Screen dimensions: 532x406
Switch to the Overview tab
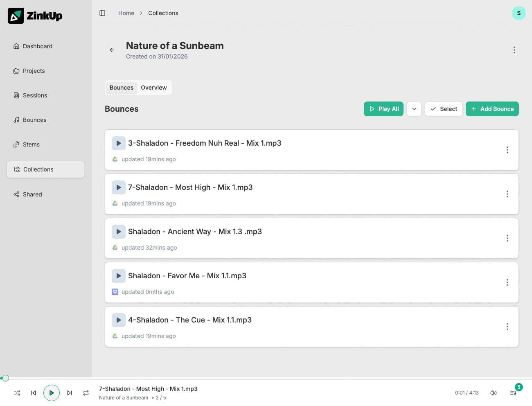click(x=154, y=87)
